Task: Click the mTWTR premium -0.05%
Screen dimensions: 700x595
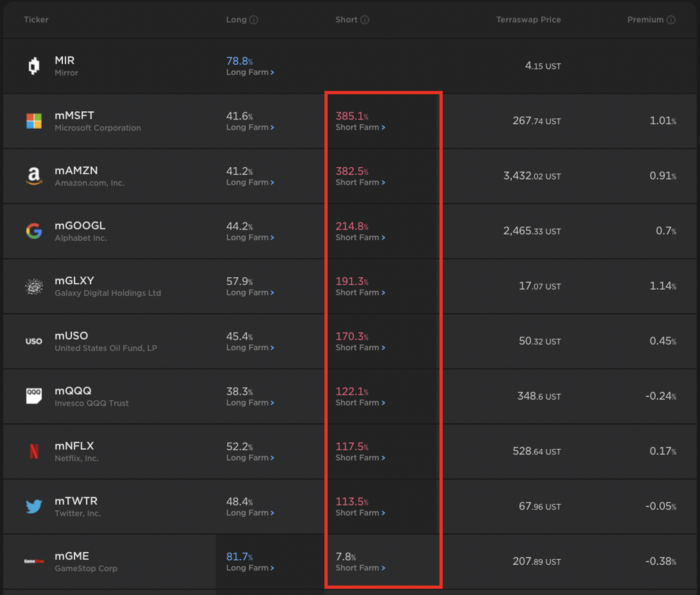Action: coord(661,506)
